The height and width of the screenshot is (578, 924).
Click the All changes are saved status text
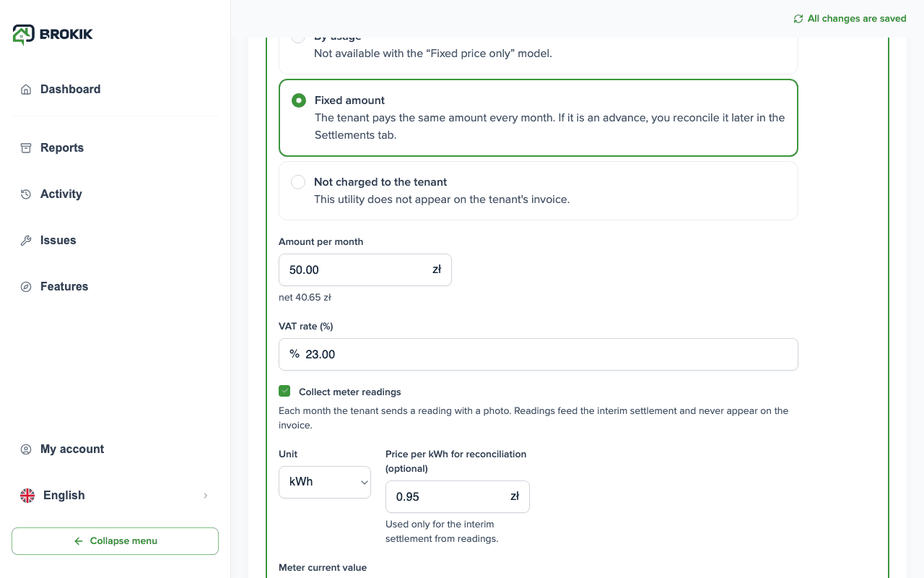tap(857, 19)
